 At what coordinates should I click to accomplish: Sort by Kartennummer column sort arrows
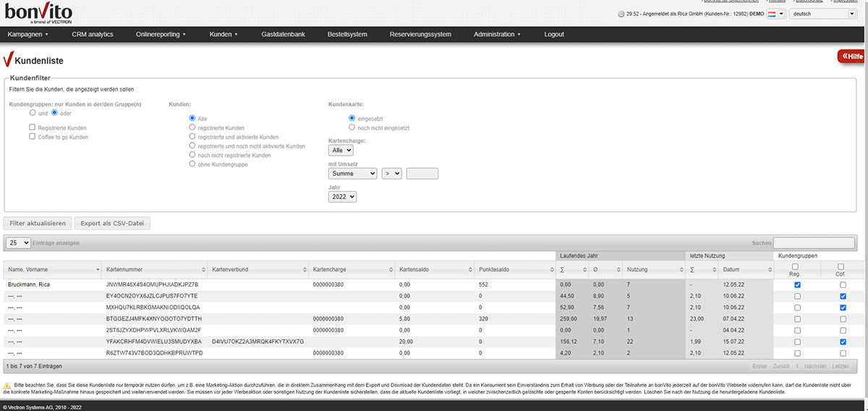tap(203, 270)
